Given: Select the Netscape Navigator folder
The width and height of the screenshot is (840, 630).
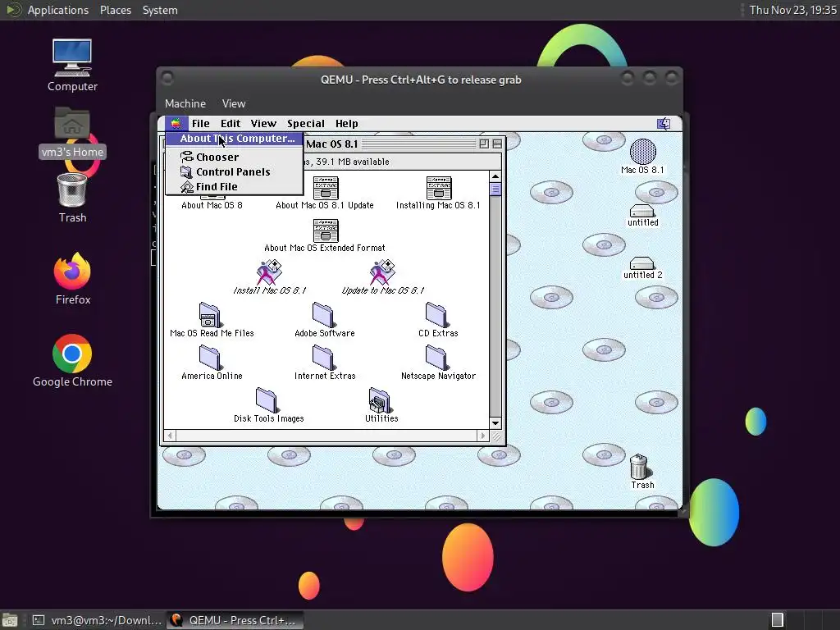Looking at the screenshot, I should [438, 363].
